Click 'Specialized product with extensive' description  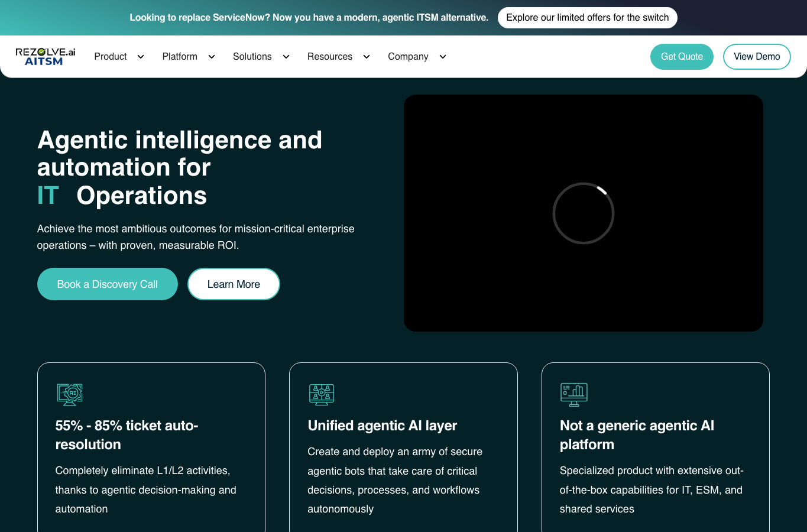pos(652,489)
